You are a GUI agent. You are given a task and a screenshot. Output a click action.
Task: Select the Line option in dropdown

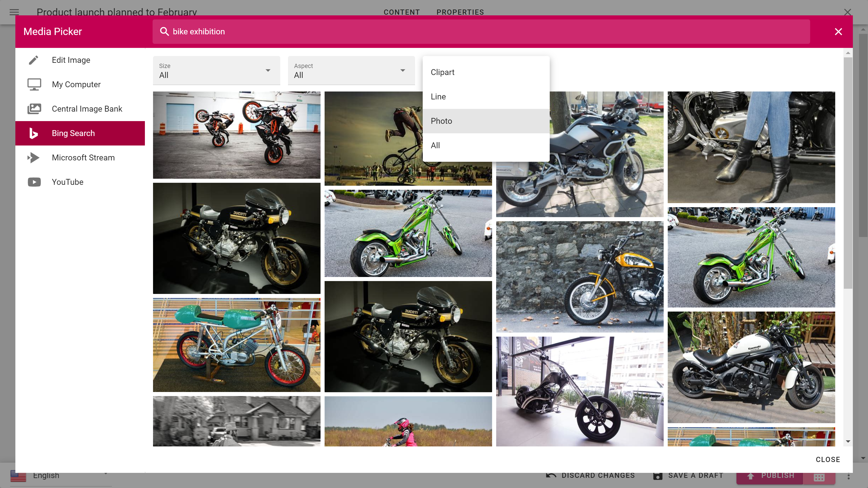(438, 97)
